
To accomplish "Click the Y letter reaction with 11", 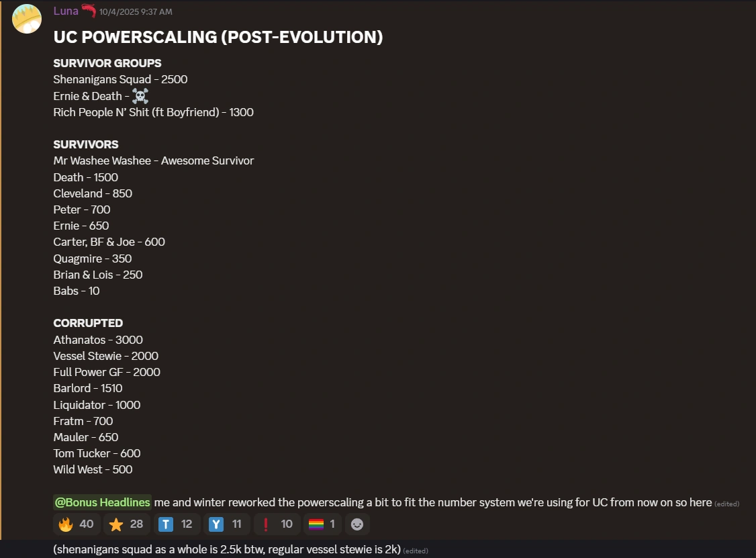I will click(227, 524).
